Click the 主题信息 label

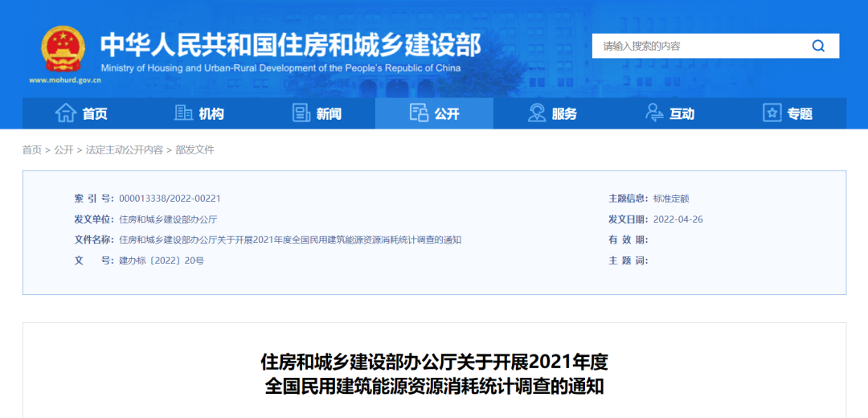point(628,199)
